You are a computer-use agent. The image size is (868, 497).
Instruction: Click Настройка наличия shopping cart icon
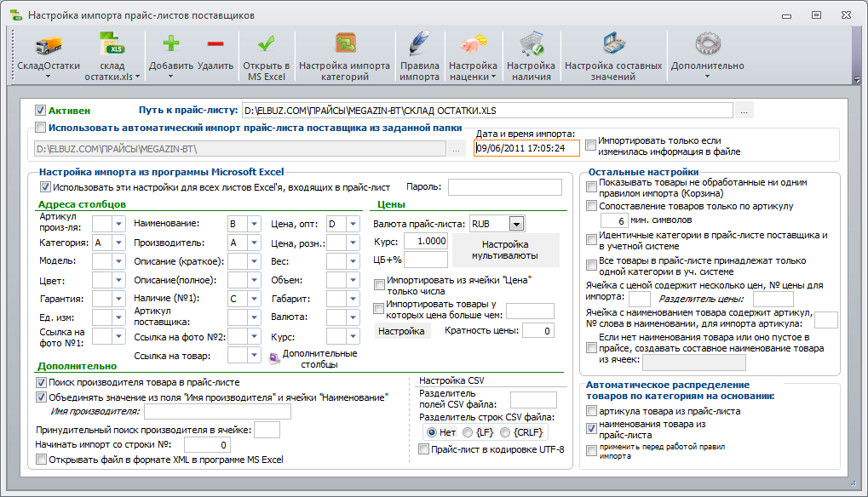(532, 44)
